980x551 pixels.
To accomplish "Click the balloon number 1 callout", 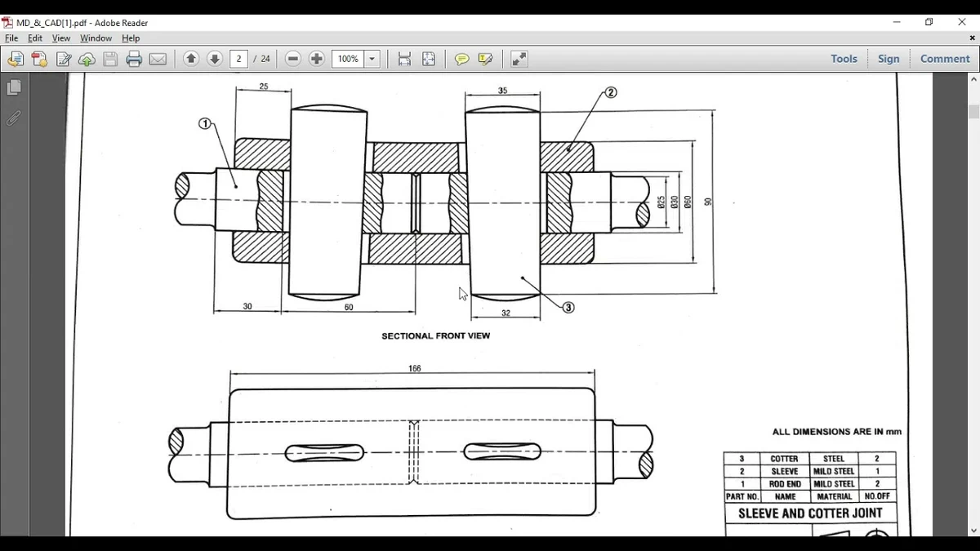I will 205,124.
